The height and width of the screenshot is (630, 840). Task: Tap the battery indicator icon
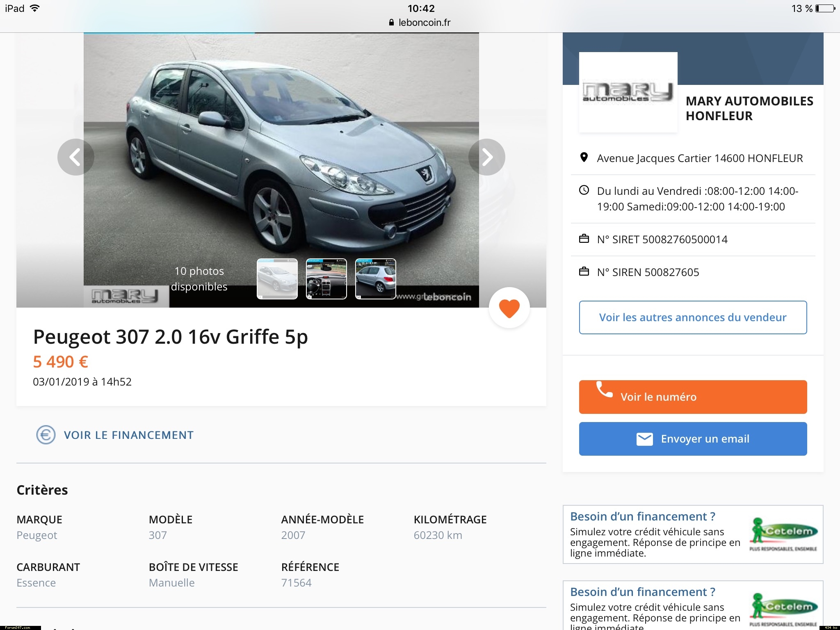[825, 9]
